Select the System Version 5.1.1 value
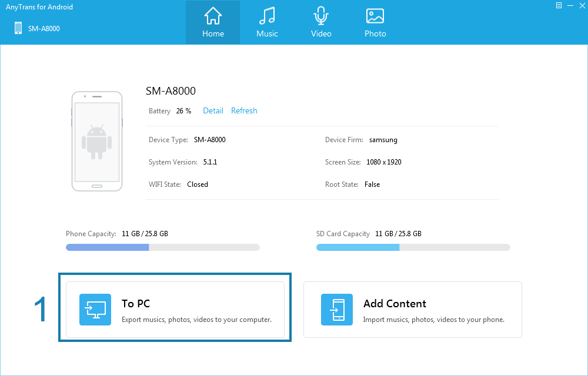This screenshot has width=588, height=376. [210, 162]
